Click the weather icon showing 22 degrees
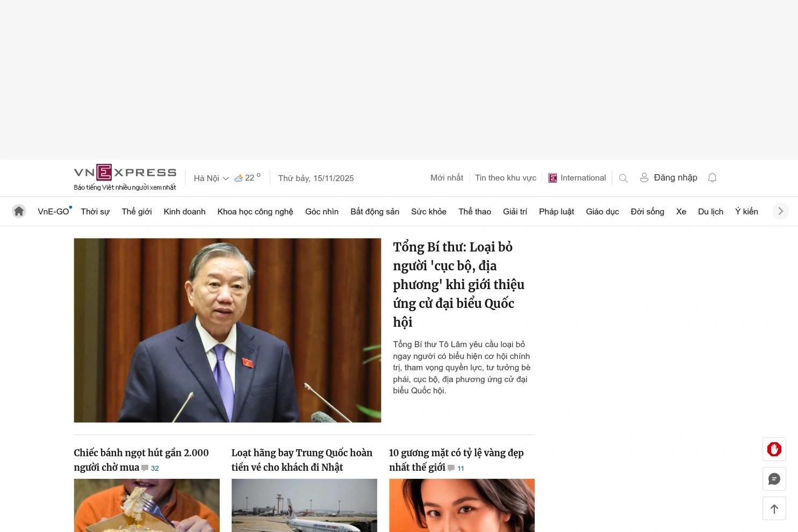The height and width of the screenshot is (532, 798). (239, 178)
